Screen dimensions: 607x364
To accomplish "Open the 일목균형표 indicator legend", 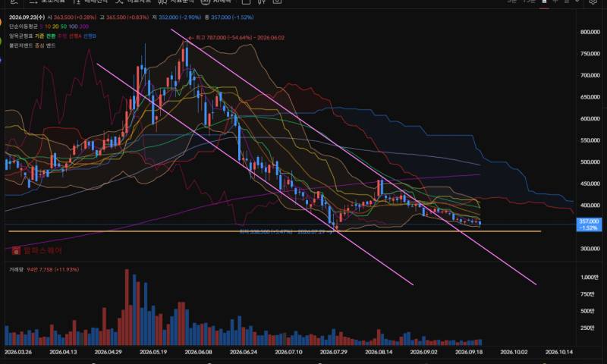I will point(21,36).
